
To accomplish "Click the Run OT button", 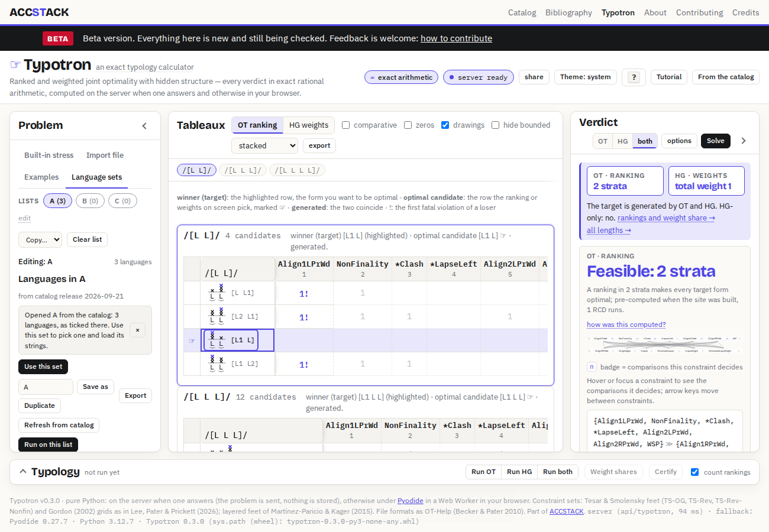I will [484, 472].
